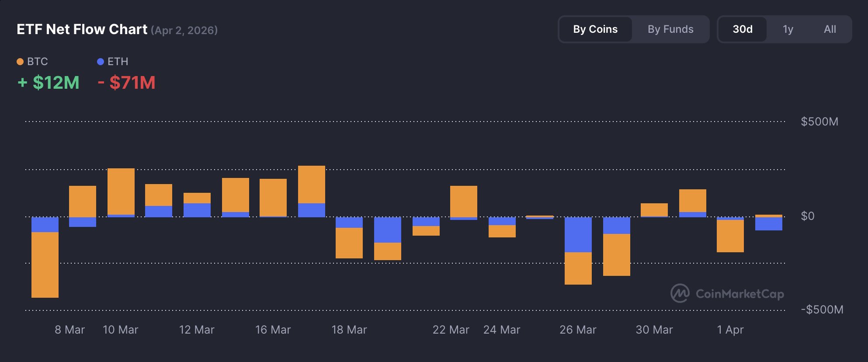Screen dimensions: 868x362
Task: Choose the 30d time range
Action: [x=743, y=29]
